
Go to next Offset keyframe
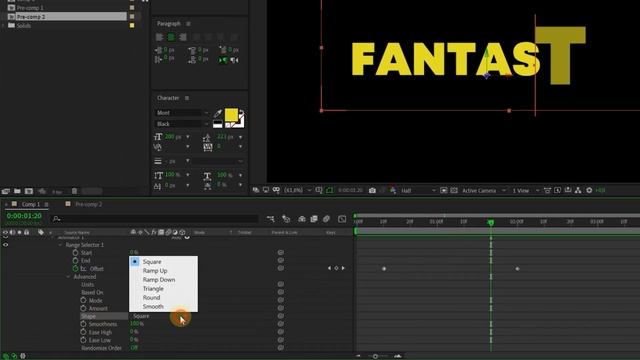pos(343,268)
